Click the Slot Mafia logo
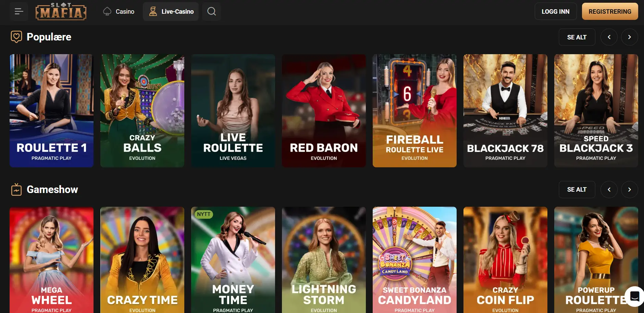Image resolution: width=644 pixels, height=313 pixels. coord(61,12)
